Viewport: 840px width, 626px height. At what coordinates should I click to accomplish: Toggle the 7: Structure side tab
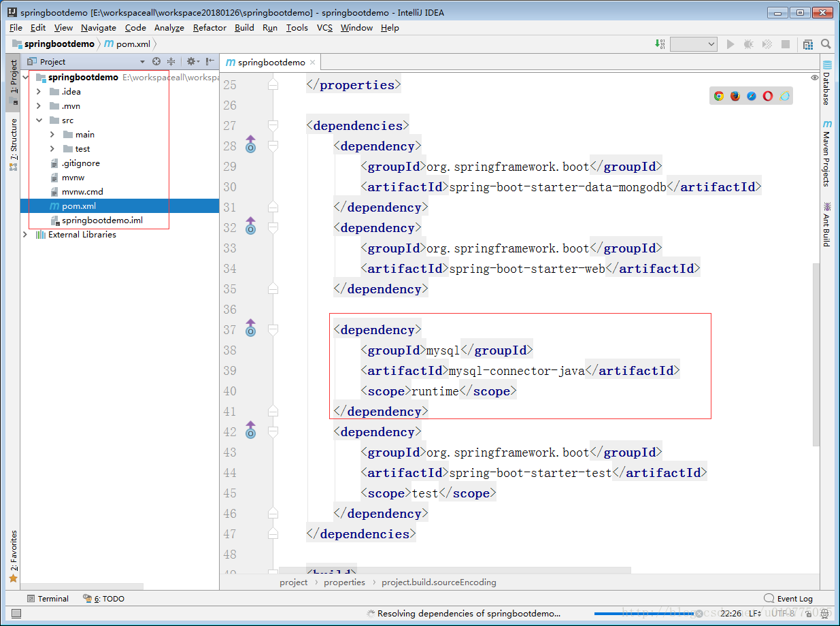click(x=14, y=144)
